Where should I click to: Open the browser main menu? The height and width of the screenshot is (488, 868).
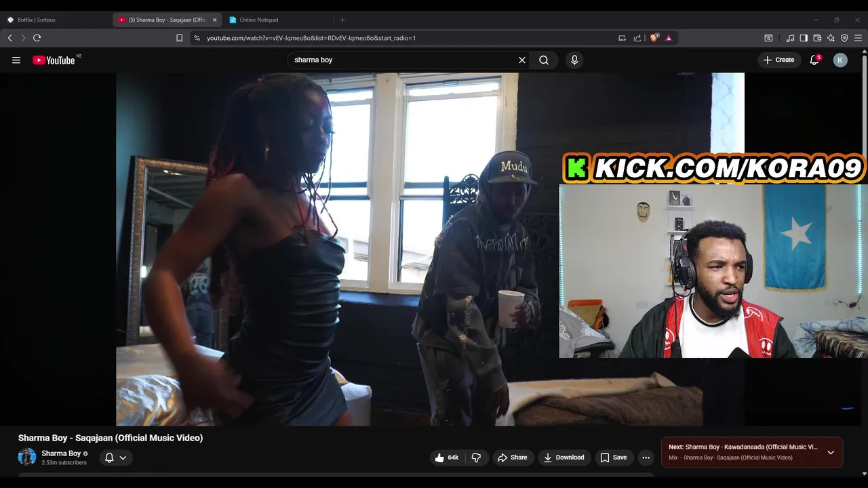[859, 38]
